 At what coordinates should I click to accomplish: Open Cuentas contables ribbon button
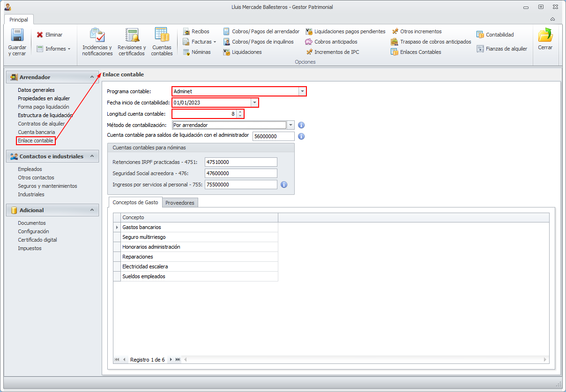pyautogui.click(x=162, y=42)
